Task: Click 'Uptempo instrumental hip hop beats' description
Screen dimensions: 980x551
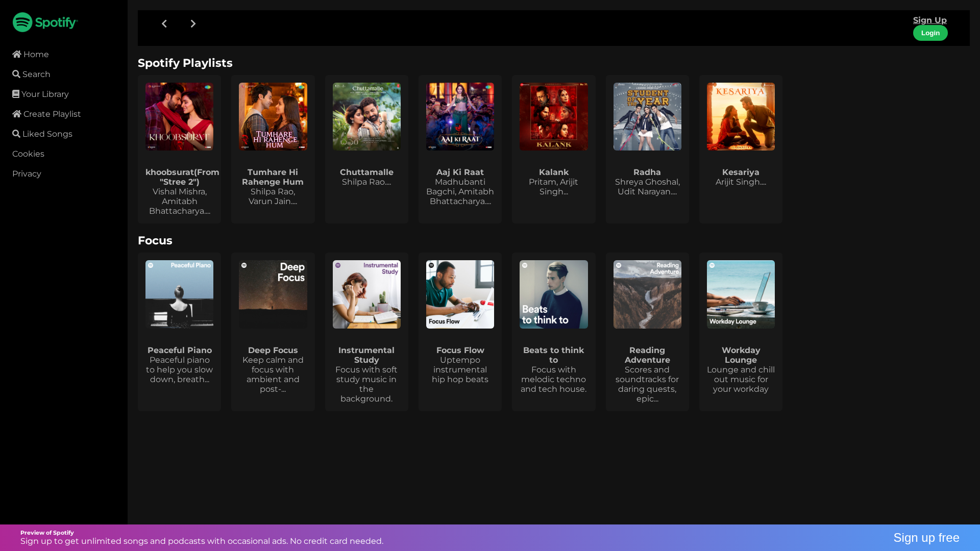Action: click(460, 370)
